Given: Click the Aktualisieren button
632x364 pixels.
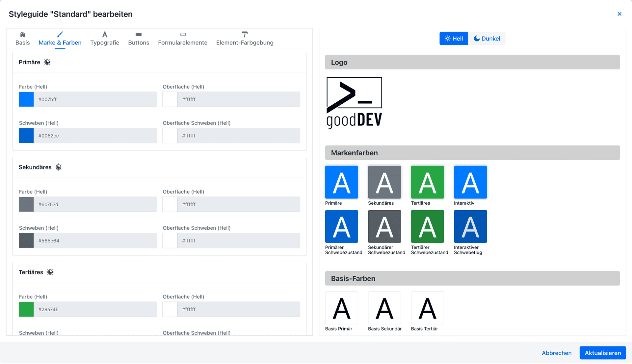Looking at the screenshot, I should pyautogui.click(x=603, y=353).
